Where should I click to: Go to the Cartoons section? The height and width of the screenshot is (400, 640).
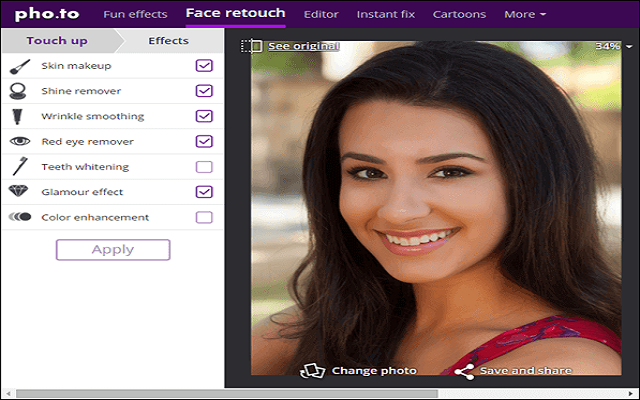point(459,15)
